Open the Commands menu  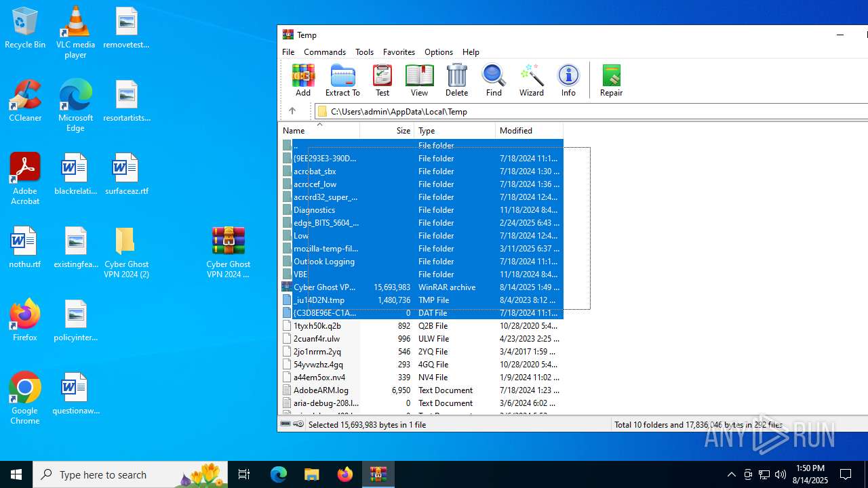click(x=325, y=52)
